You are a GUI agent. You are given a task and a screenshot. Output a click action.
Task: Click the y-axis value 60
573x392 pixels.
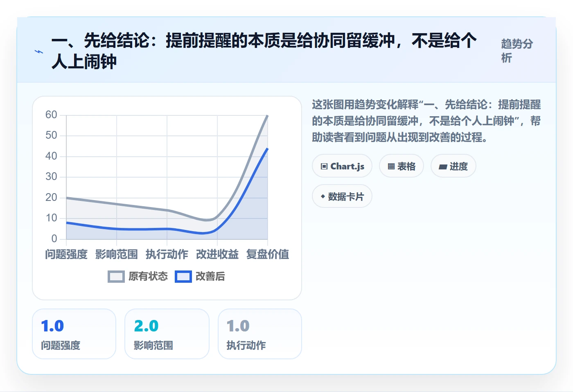[51, 115]
